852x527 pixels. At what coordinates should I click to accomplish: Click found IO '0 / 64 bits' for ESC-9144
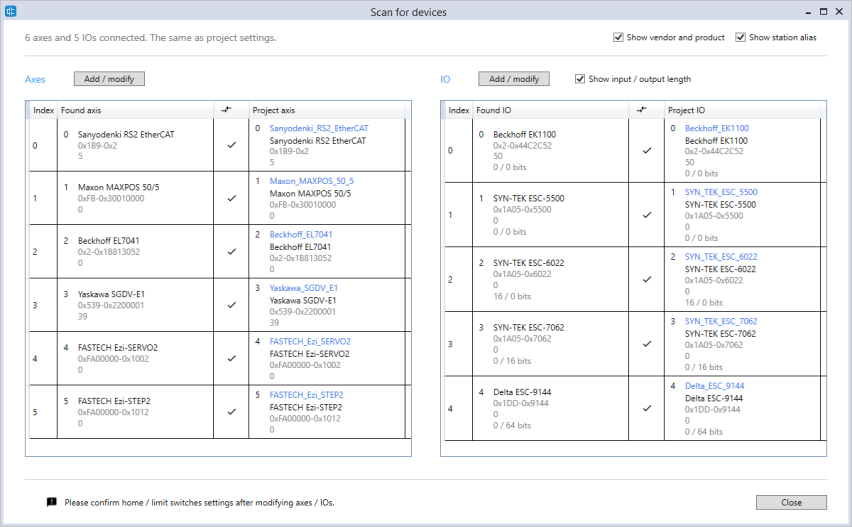(512, 425)
